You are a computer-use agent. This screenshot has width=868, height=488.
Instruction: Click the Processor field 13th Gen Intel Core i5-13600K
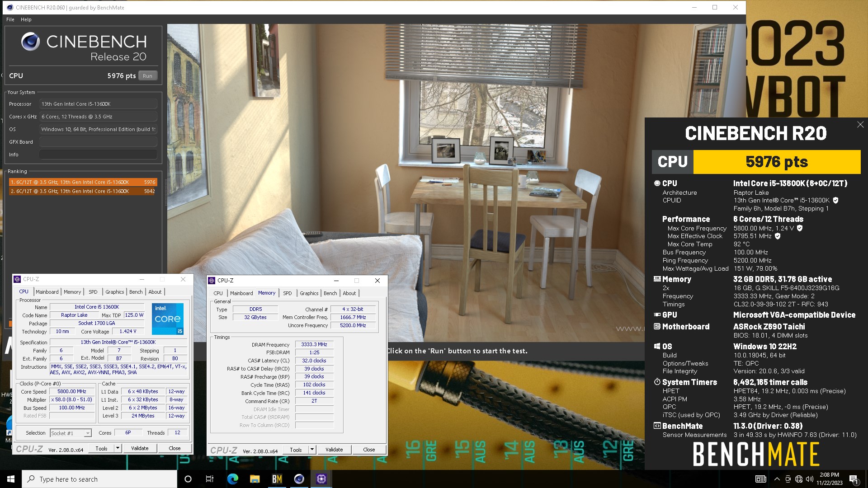click(98, 104)
